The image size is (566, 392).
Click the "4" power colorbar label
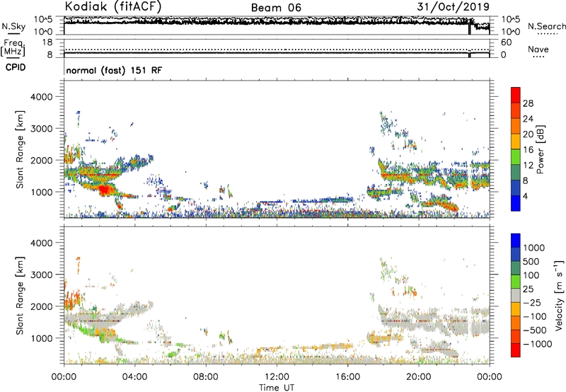pyautogui.click(x=525, y=196)
